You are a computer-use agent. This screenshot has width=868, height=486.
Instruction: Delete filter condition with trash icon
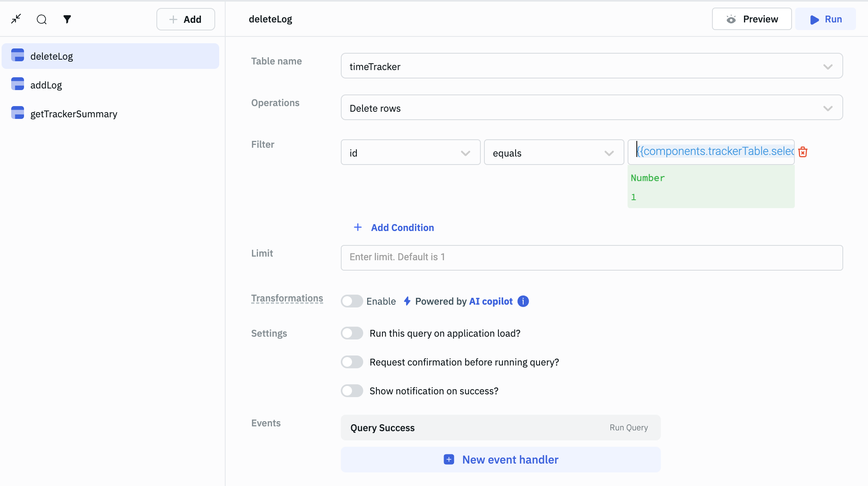coord(802,152)
